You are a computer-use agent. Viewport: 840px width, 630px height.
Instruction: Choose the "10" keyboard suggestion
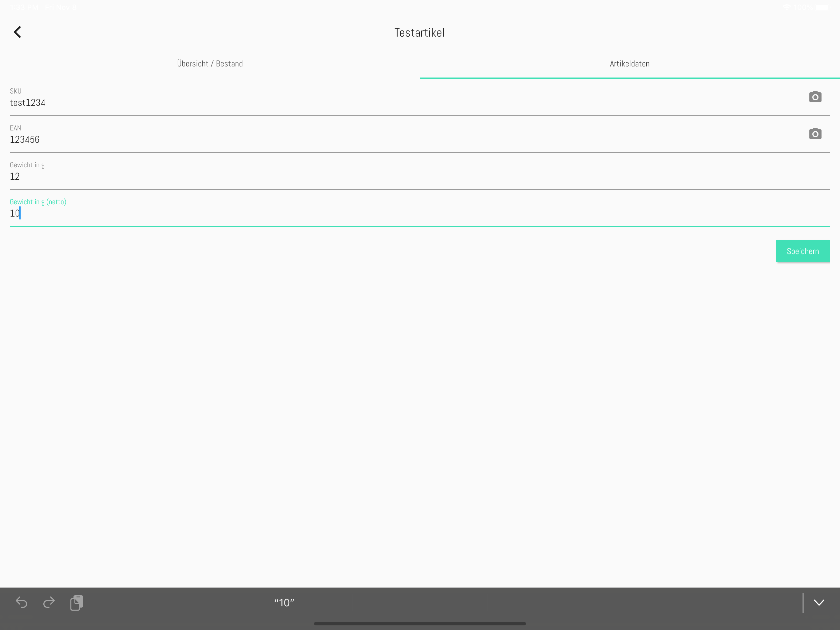(284, 603)
